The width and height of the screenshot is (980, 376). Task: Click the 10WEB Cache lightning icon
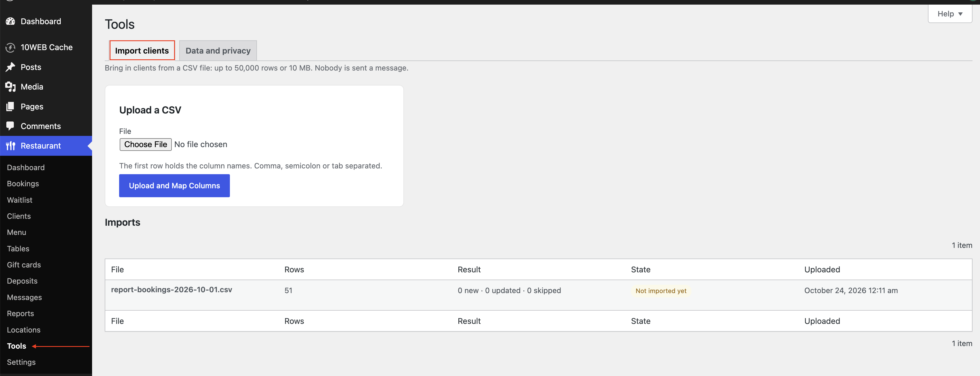click(10, 48)
